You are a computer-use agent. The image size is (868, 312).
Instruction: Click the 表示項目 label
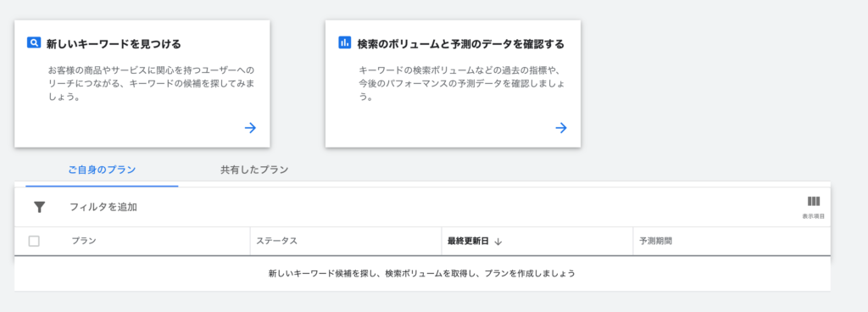click(813, 216)
